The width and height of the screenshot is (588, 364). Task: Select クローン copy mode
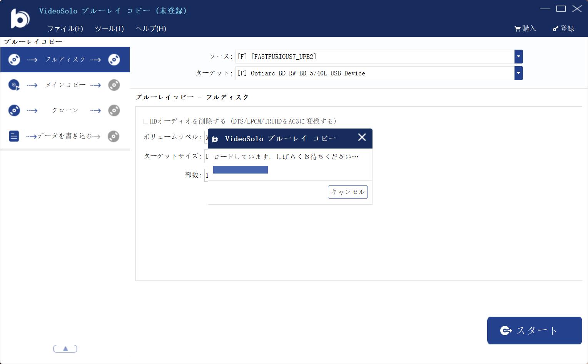coord(65,110)
